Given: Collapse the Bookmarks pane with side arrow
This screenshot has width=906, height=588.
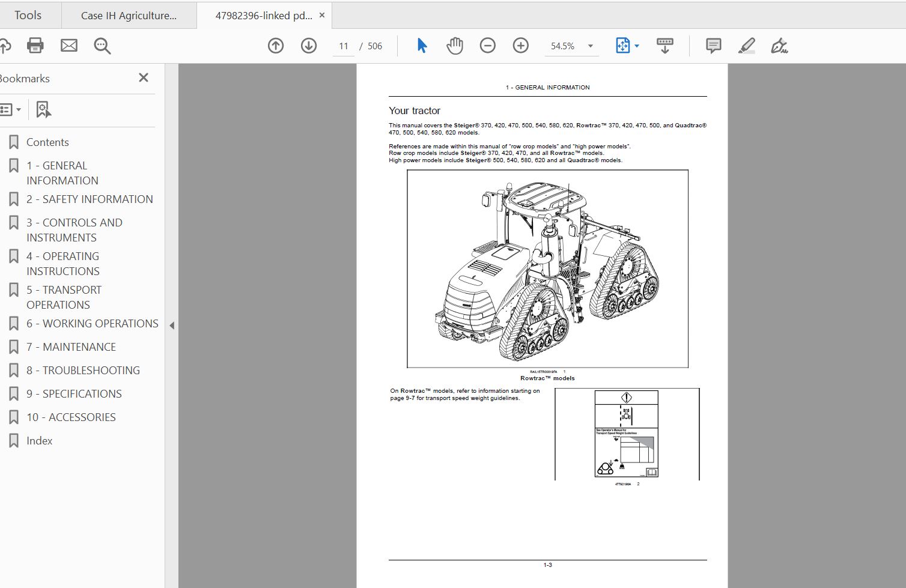Looking at the screenshot, I should [x=172, y=326].
